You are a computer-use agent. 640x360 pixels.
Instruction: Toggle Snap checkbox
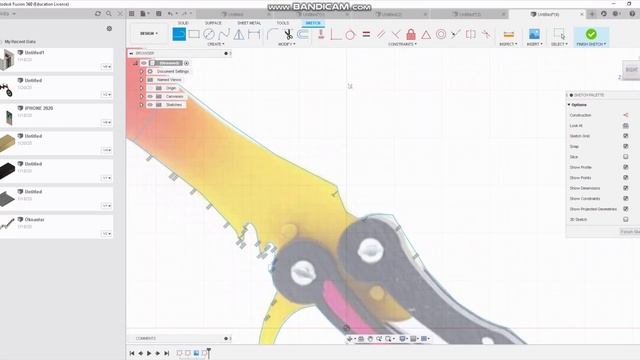[625, 146]
